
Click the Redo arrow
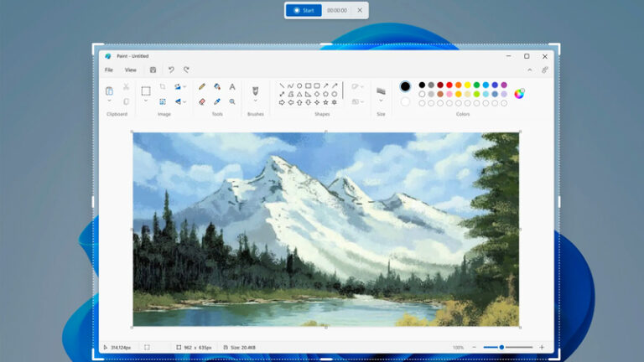point(186,70)
